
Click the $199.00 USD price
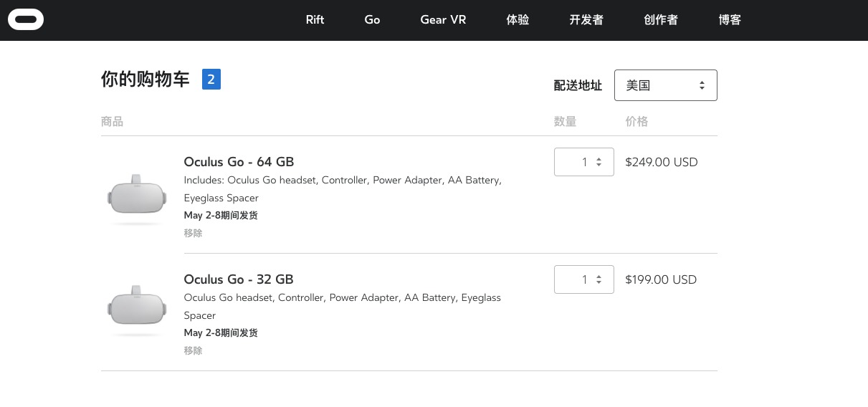(x=661, y=279)
